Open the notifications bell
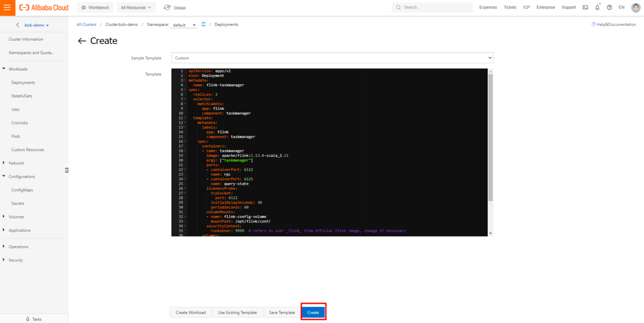Viewport: 644px width, 323px height. pyautogui.click(x=597, y=8)
